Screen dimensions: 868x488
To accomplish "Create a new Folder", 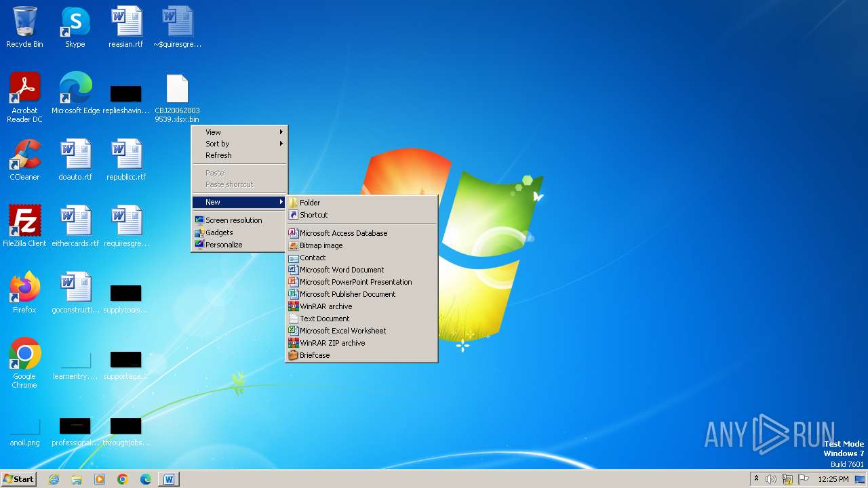I will pos(361,203).
